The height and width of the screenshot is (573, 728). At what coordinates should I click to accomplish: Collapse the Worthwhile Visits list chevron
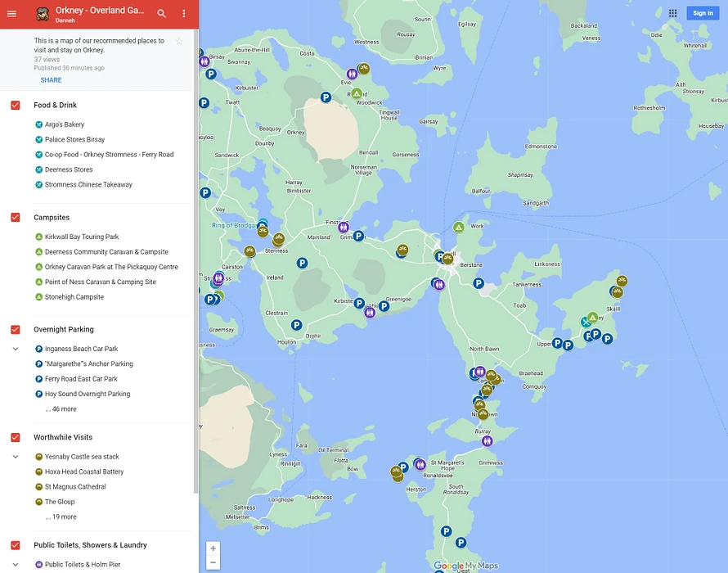[16, 457]
